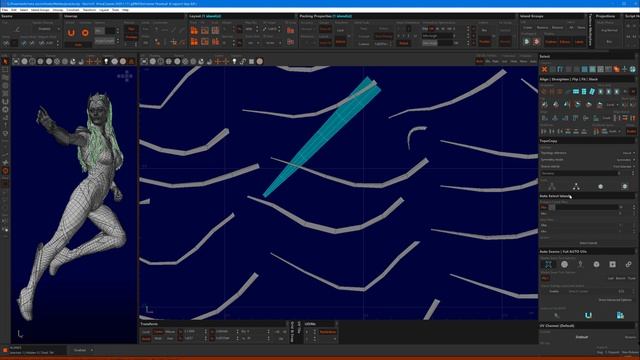The width and height of the screenshot is (640, 360).
Task: Toggle the orange Auto display button above UV viewport
Action: click(479, 61)
